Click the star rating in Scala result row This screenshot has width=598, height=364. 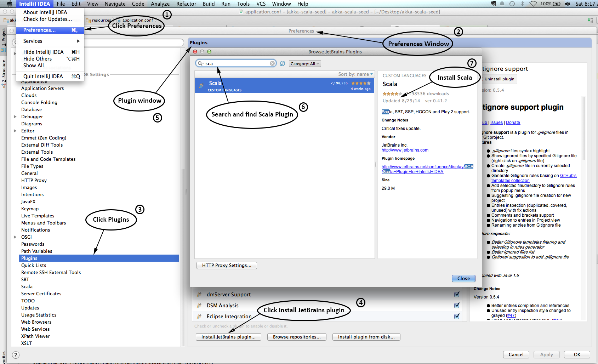[361, 83]
